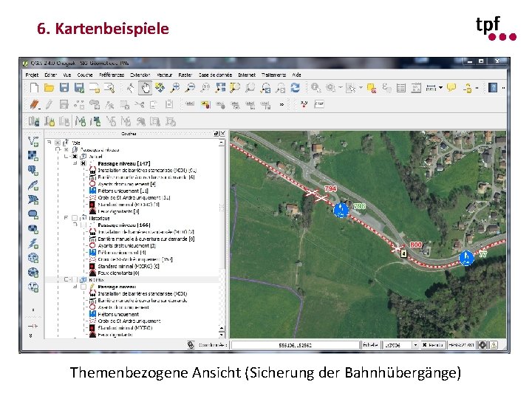Viewport: 532px width, 399px height.
Task: Enable the Historique group checkbox
Action: point(75,218)
